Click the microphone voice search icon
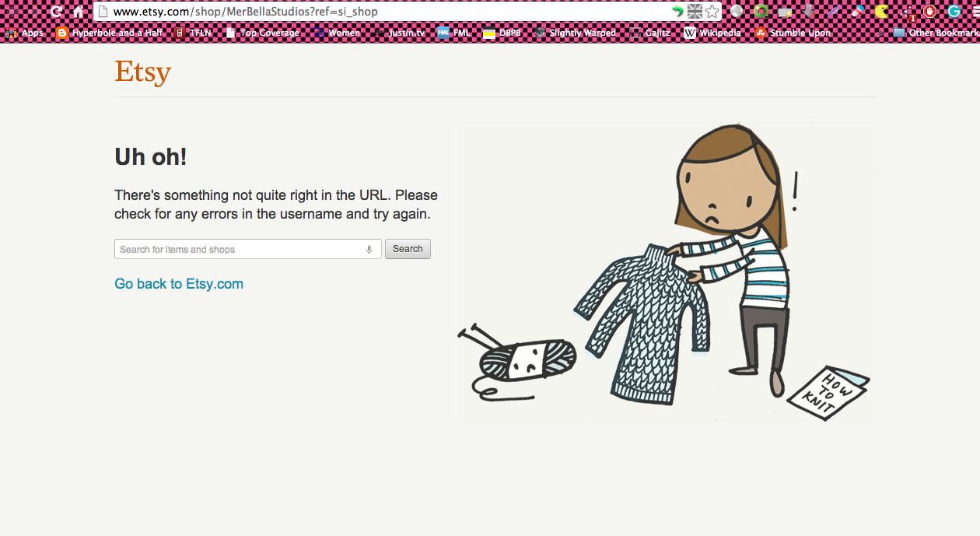This screenshot has height=536, width=980. pyautogui.click(x=369, y=250)
